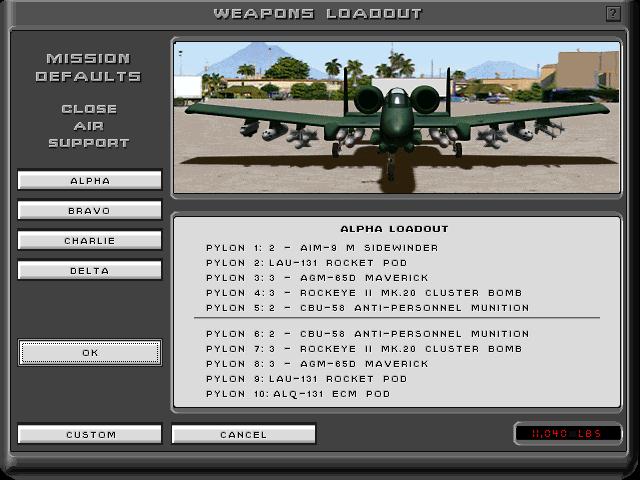The height and width of the screenshot is (480, 640).
Task: Click the WEAPONS LOADOUT title
Action: pyautogui.click(x=318, y=14)
